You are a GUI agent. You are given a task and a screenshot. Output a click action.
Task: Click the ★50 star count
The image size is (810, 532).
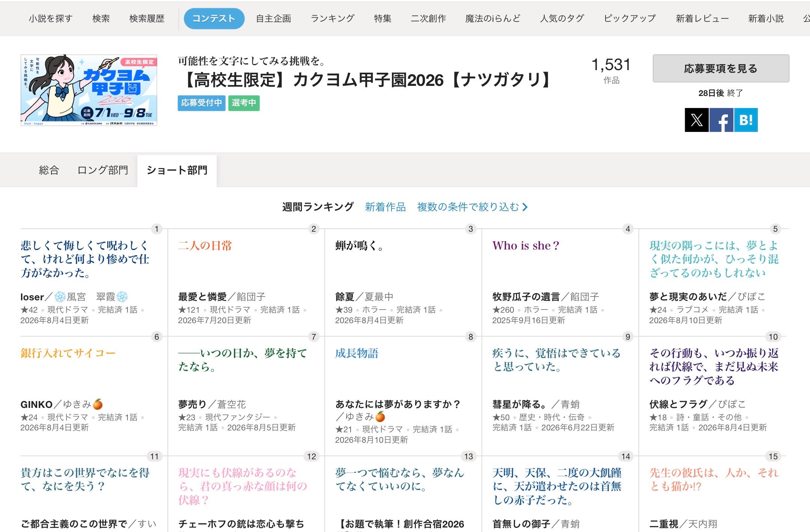pos(501,417)
